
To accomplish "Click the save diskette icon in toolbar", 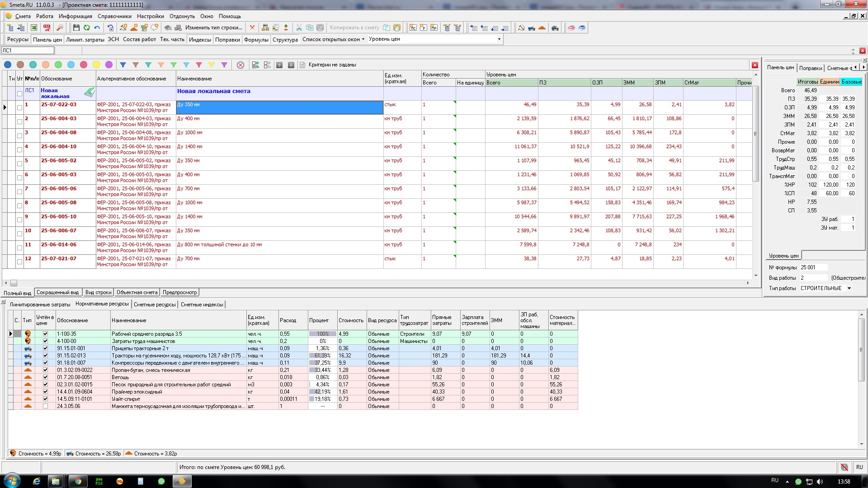I will (76, 28).
